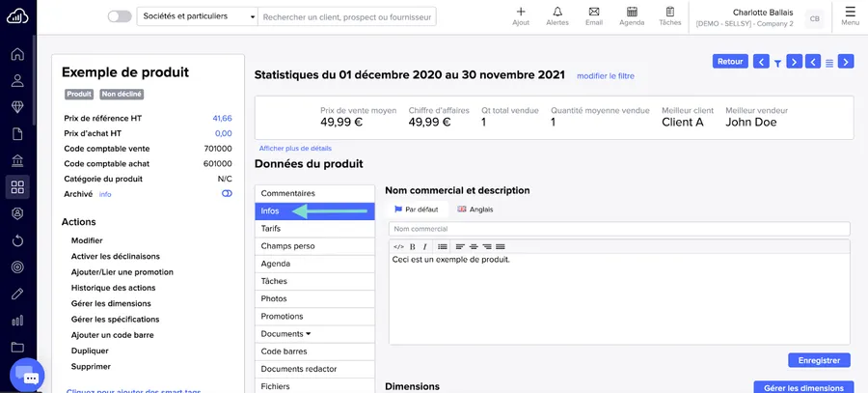Open the chat support bubble
868x393 pixels.
[28, 378]
